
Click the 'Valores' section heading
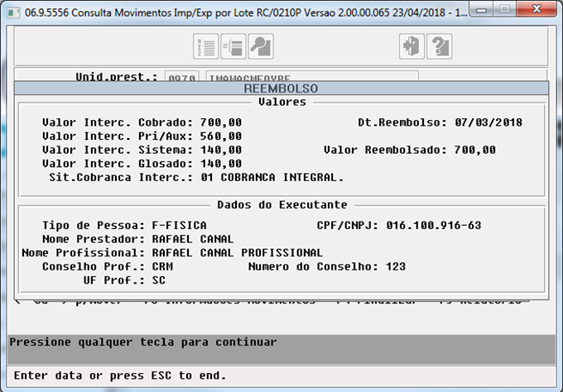(x=282, y=103)
